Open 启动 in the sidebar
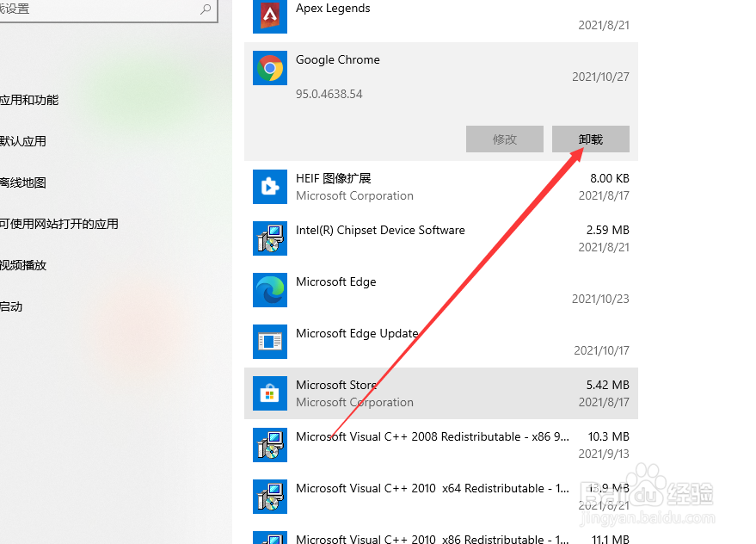This screenshot has width=756, height=544. [x=11, y=307]
